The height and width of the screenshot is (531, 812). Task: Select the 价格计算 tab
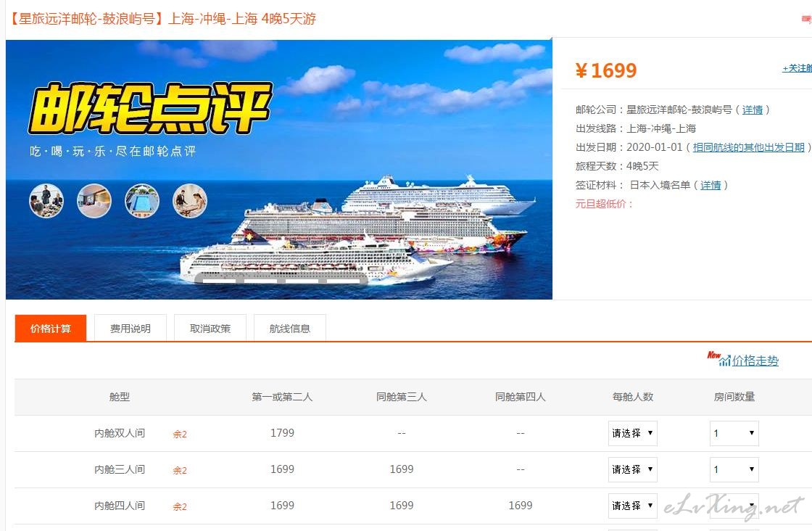coord(51,329)
